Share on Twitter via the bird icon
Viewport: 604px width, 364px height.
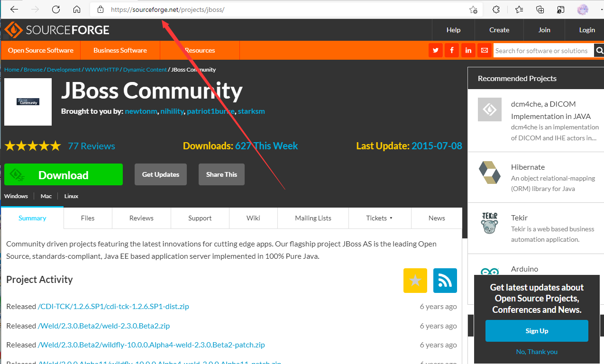click(x=435, y=50)
